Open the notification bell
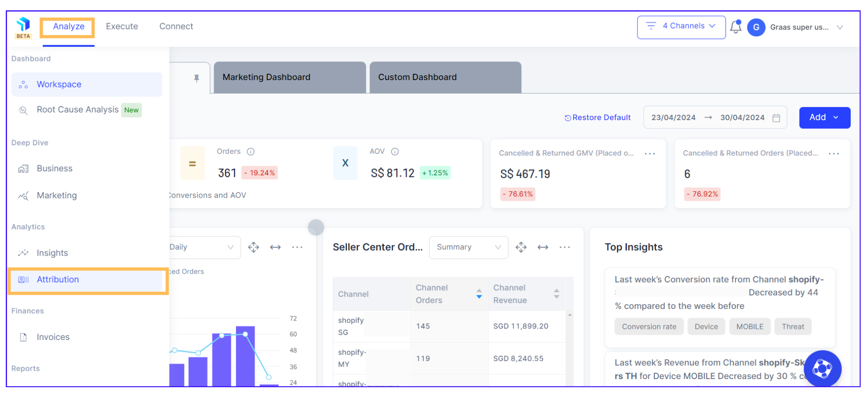The width and height of the screenshot is (868, 395). tap(735, 27)
